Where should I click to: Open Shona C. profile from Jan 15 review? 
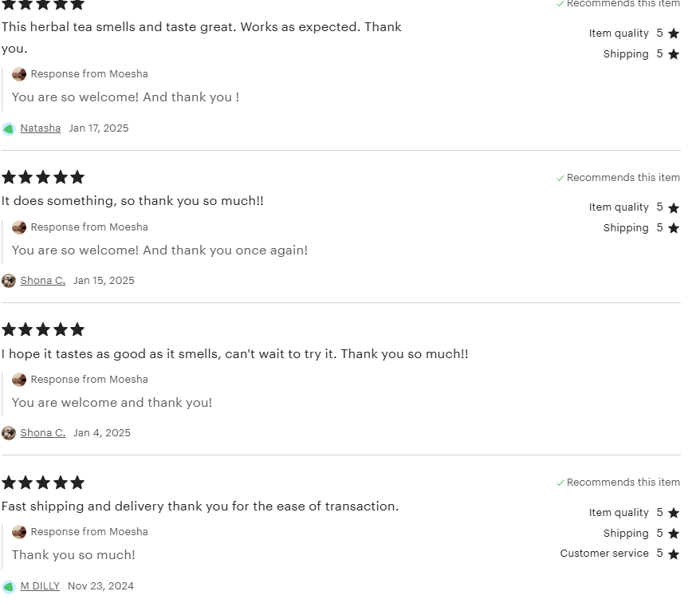click(42, 281)
